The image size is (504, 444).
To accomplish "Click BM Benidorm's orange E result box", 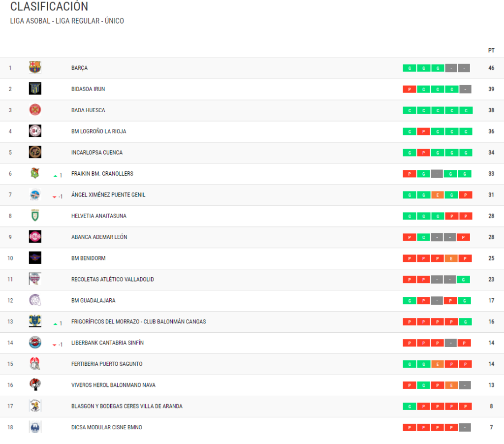I will pos(451,258).
